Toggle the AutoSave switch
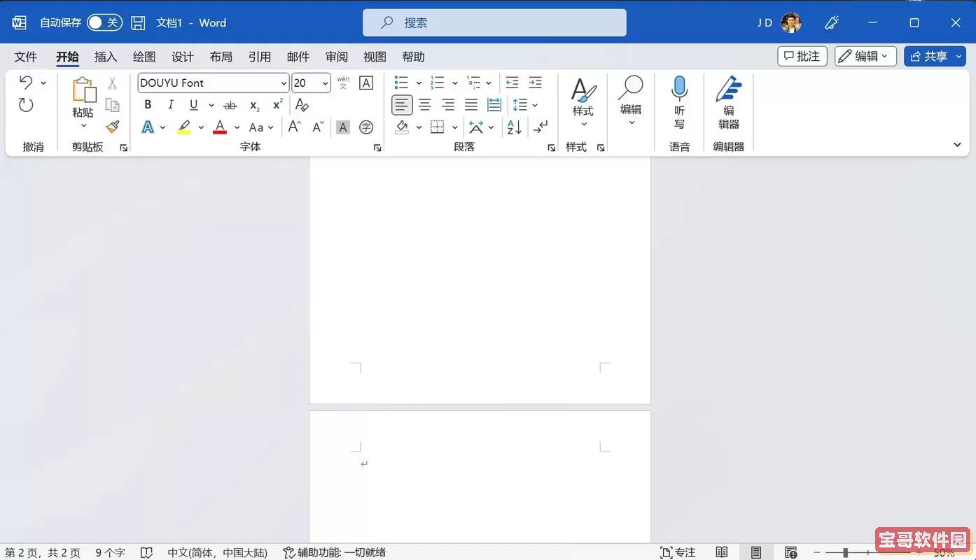The height and width of the screenshot is (560, 976). pos(104,22)
